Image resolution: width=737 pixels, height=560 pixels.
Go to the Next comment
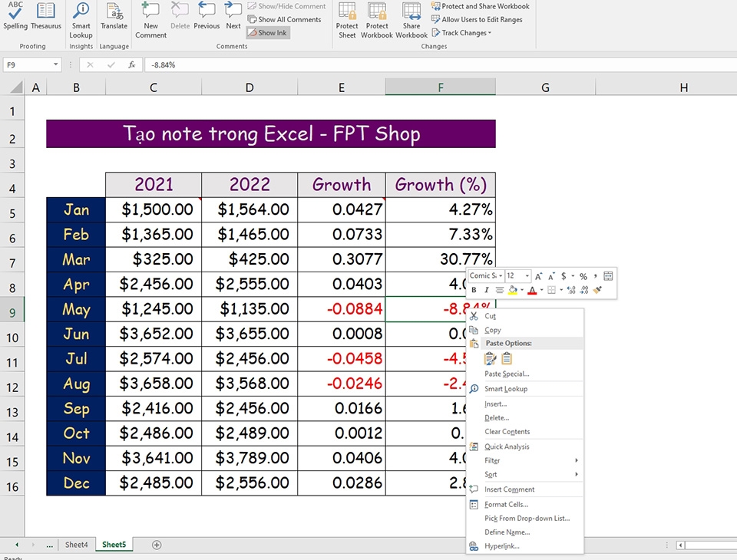point(233,16)
